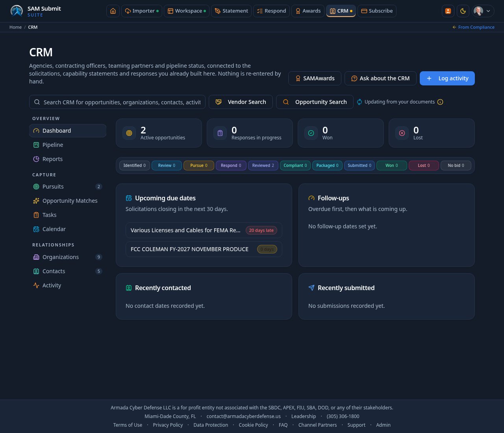Select the Pursue 0 stage chip

pyautogui.click(x=199, y=165)
